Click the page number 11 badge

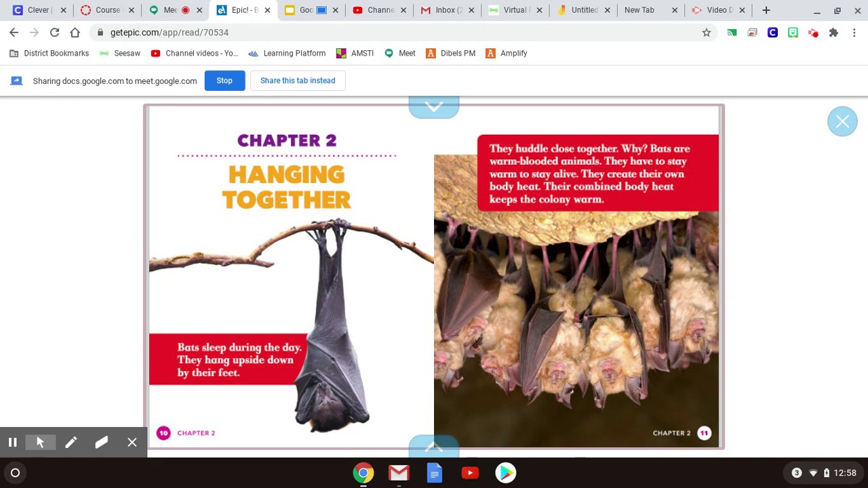[x=705, y=433]
